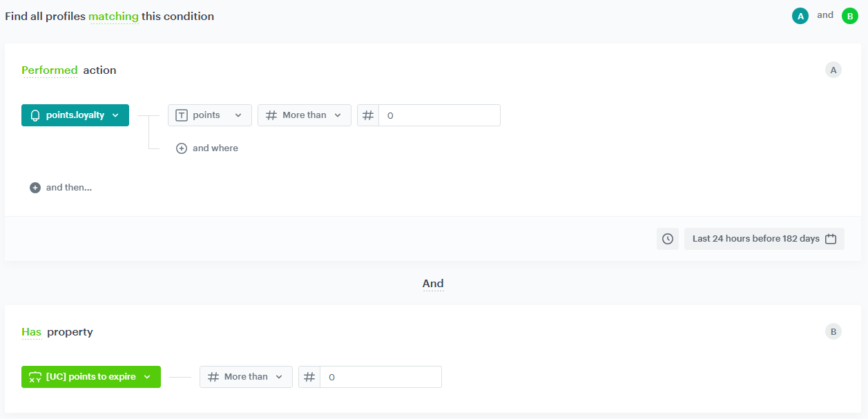Image resolution: width=868 pixels, height=419 pixels.
Task: Click the 'Performed' link in the first condition
Action: tap(49, 70)
